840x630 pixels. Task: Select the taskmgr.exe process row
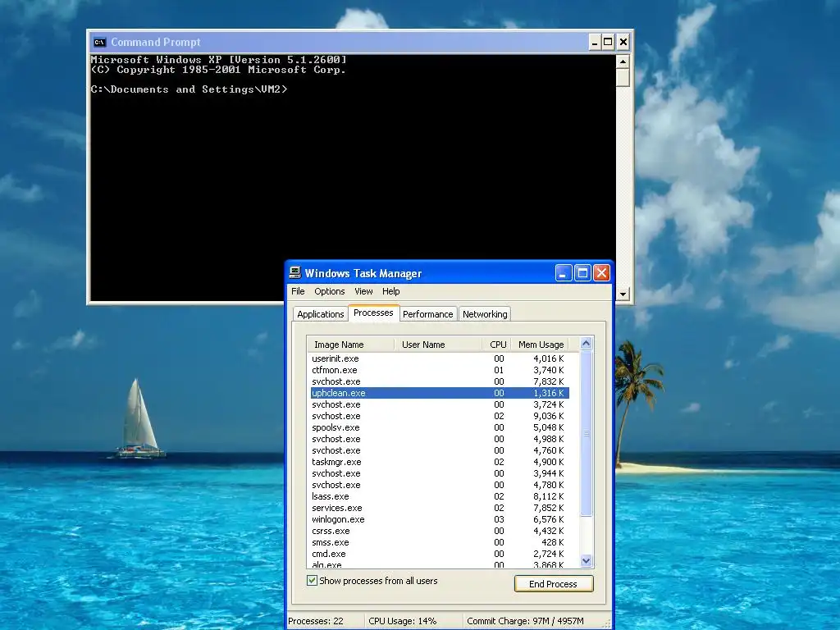440,462
